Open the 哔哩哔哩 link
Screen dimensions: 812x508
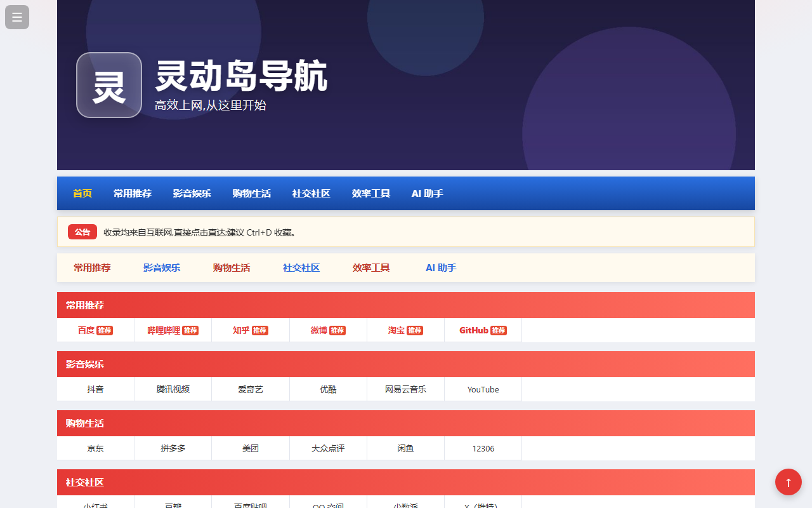(x=173, y=330)
